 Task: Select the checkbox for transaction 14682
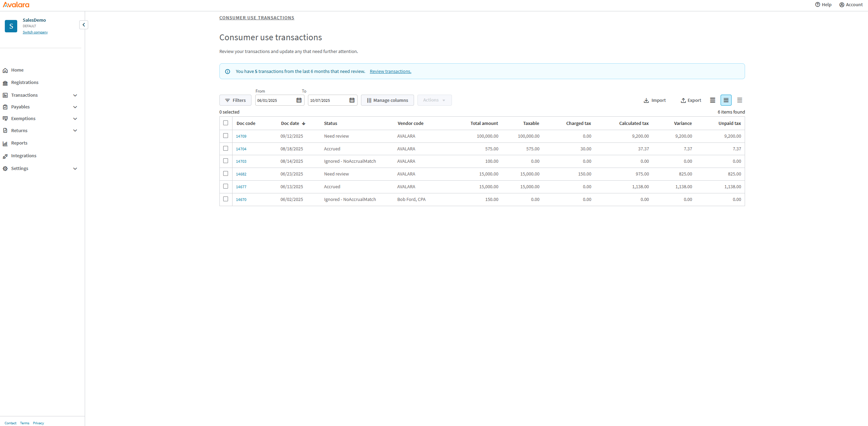(x=226, y=173)
